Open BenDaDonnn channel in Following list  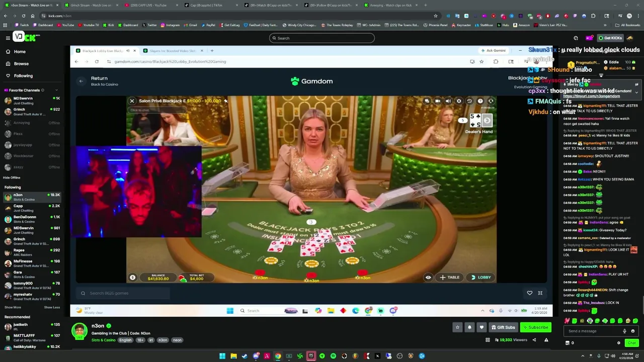[32, 219]
